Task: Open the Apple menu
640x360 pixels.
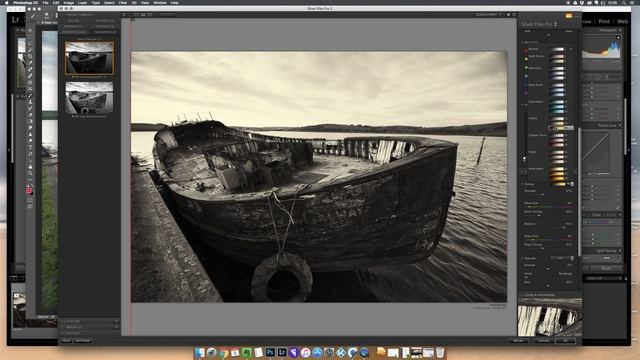Action: pyautogui.click(x=7, y=2)
